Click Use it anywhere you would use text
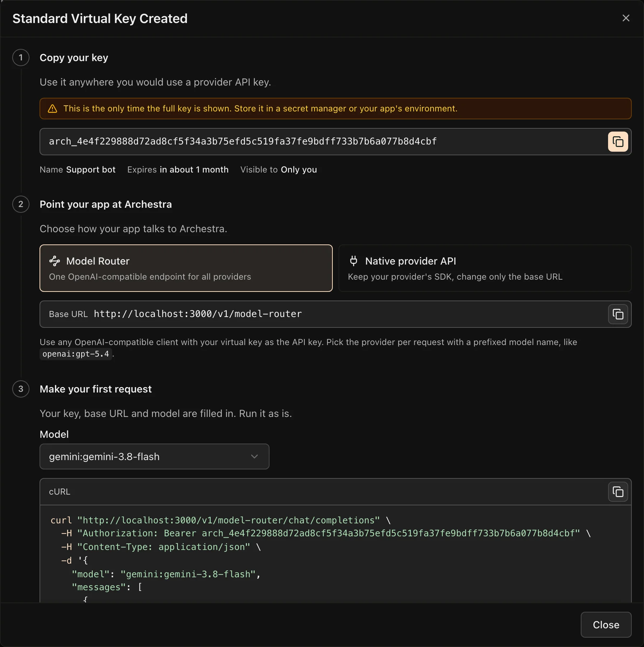Viewport: 644px width, 647px height. point(155,82)
